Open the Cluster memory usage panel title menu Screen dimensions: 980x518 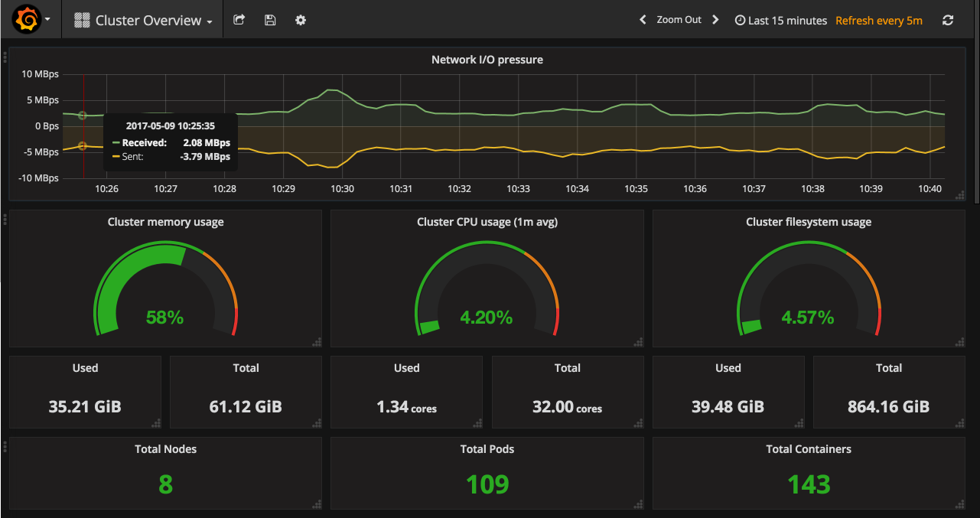[x=165, y=222]
